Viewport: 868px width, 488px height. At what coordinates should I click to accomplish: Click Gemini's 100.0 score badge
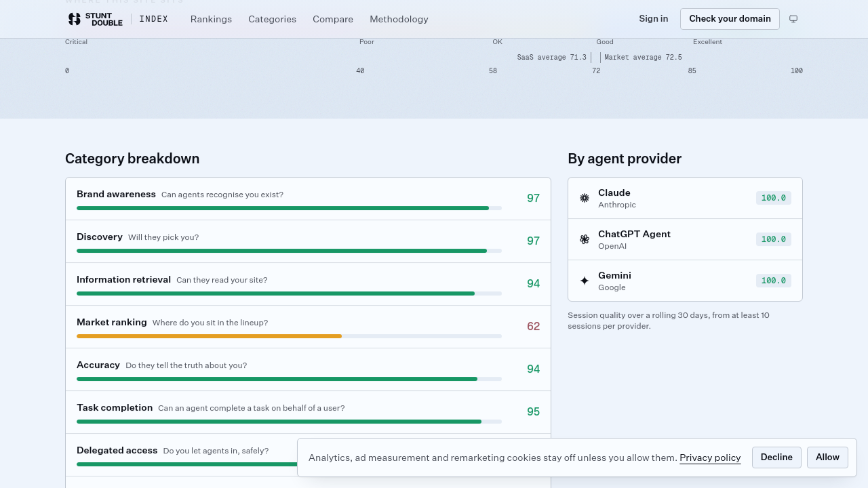point(774,281)
